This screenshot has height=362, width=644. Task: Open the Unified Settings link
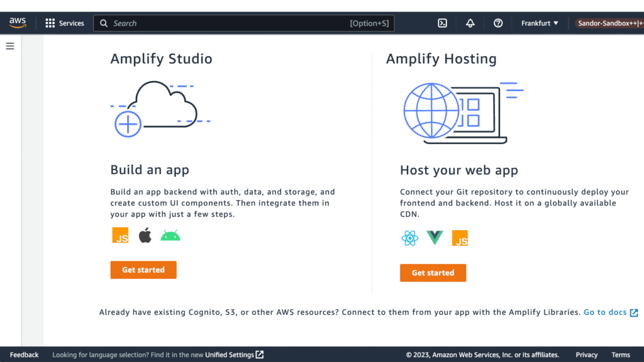[x=230, y=354]
